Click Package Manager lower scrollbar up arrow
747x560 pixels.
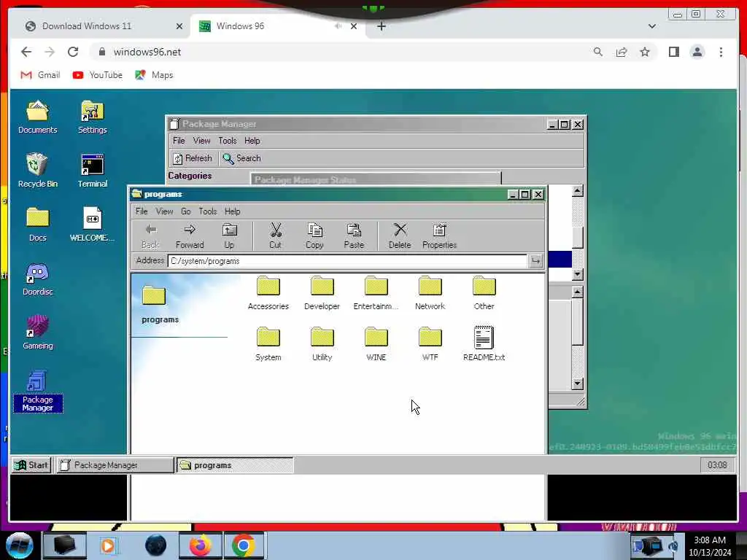click(x=578, y=291)
